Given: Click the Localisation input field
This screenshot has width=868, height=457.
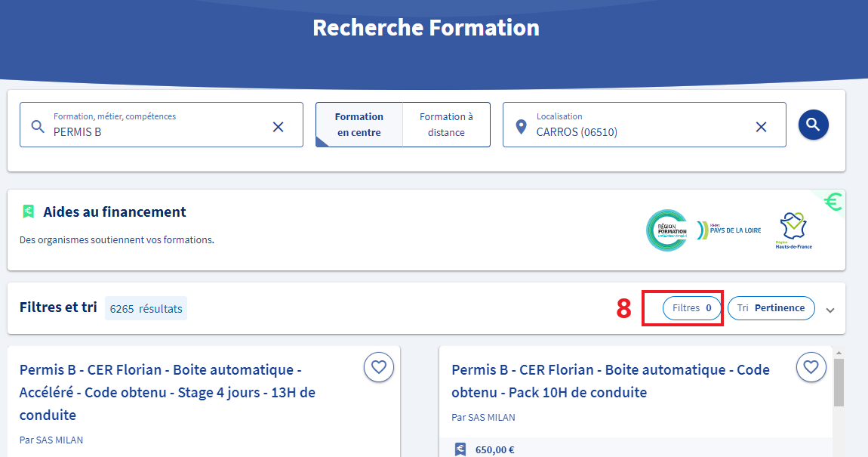Looking at the screenshot, I should 642,131.
